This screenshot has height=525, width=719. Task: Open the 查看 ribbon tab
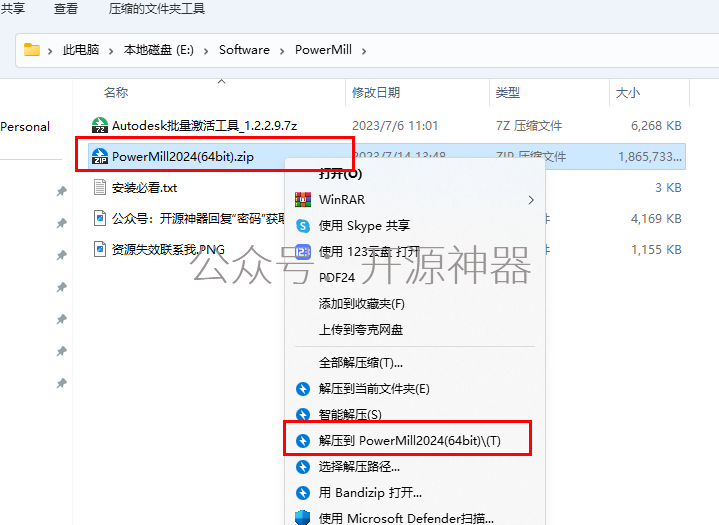[66, 8]
